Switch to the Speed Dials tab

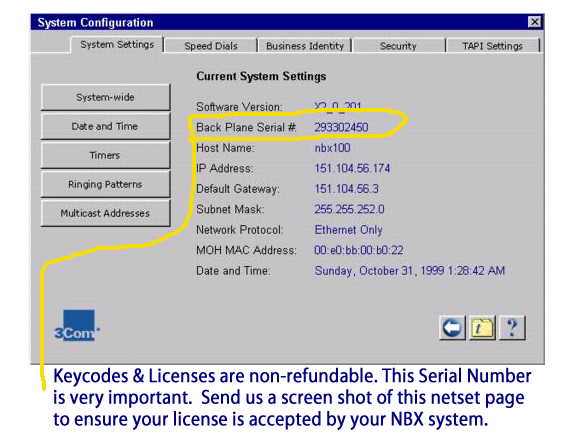(211, 46)
